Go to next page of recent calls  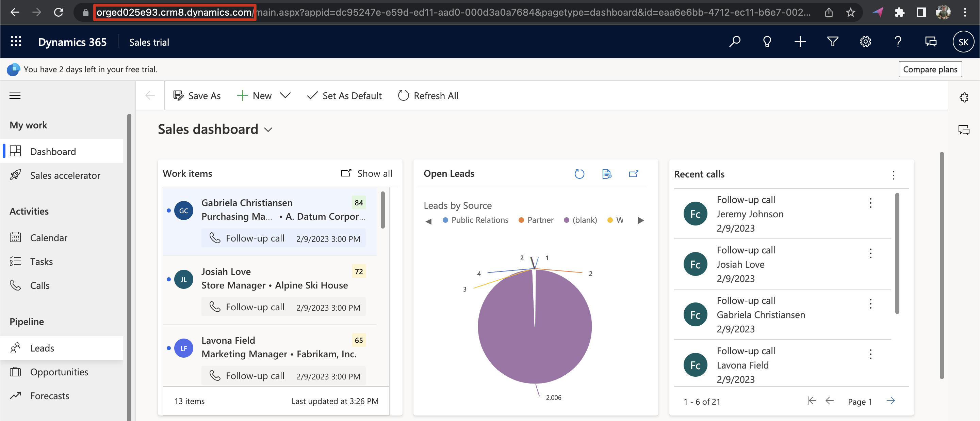891,401
